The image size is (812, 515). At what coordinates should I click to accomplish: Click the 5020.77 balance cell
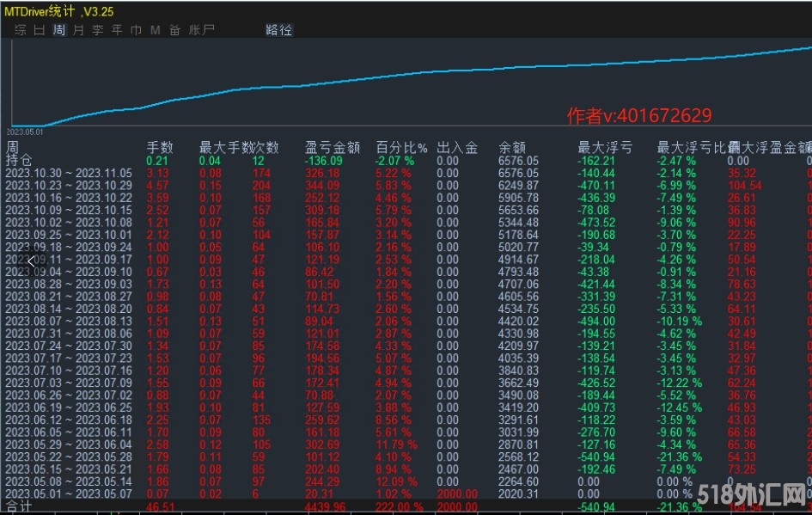518,247
